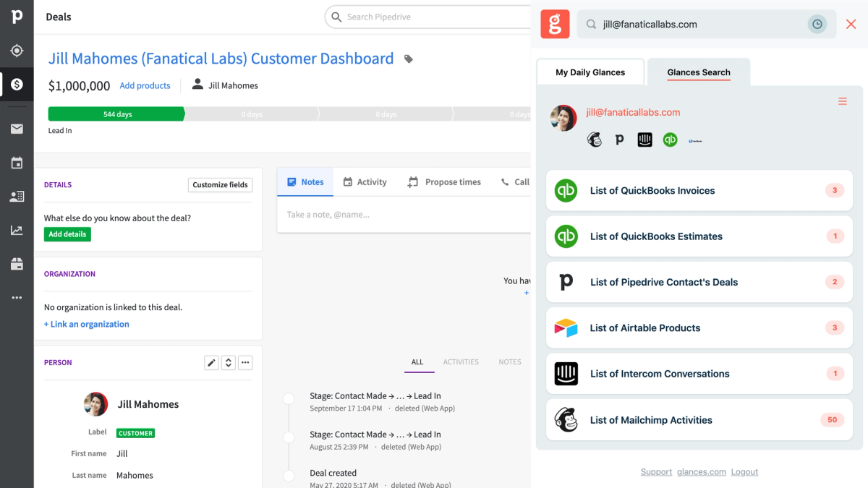Show the NOTES history filter tab
The width and height of the screenshot is (868, 488).
(510, 362)
